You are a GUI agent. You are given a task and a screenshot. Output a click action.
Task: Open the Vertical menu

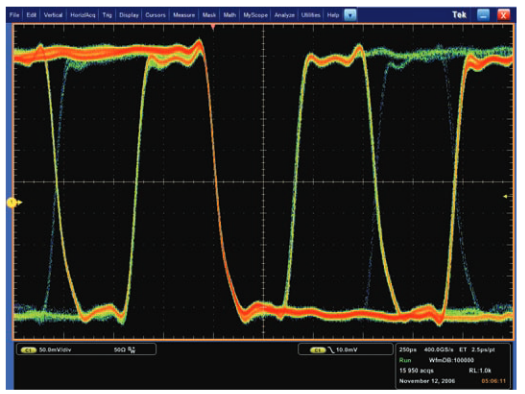click(x=53, y=15)
